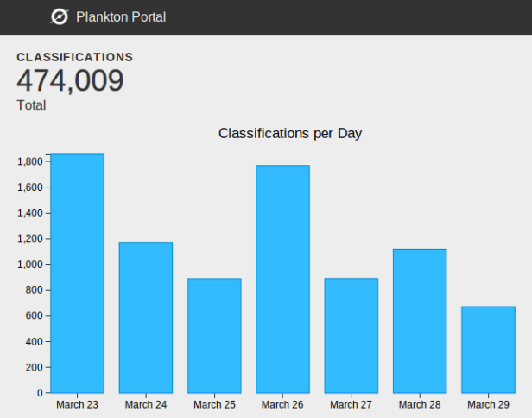The height and width of the screenshot is (418, 532).
Task: Click the "March 26" axis label
Action: pos(282,404)
